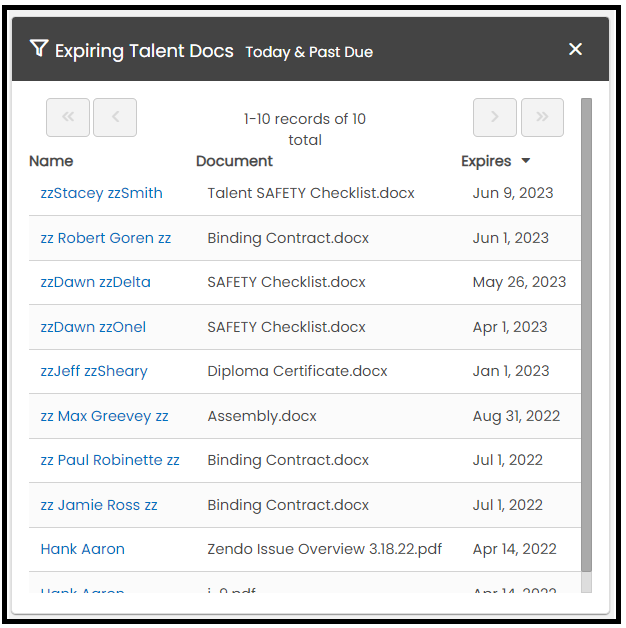The image size is (626, 628).
Task: Click the Hank Aaron link with Zendo document
Action: click(x=82, y=549)
